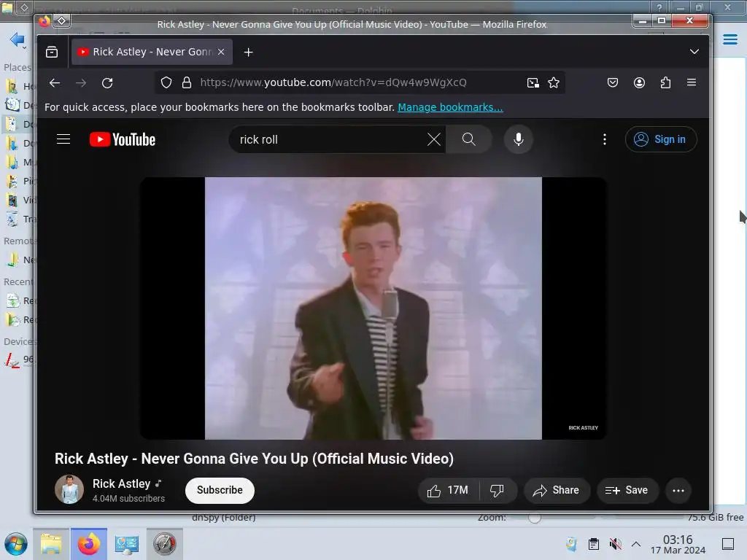The width and height of the screenshot is (747, 560).
Task: Open Firefox window title bar menu icon
Action: coord(61,20)
